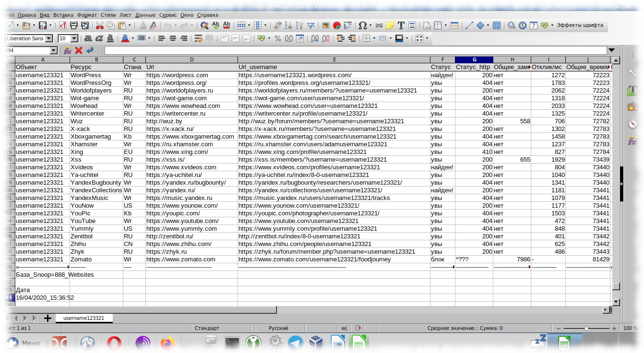The height and width of the screenshot is (353, 644).
Task: Run the Spelling check icon
Action: (215, 25)
